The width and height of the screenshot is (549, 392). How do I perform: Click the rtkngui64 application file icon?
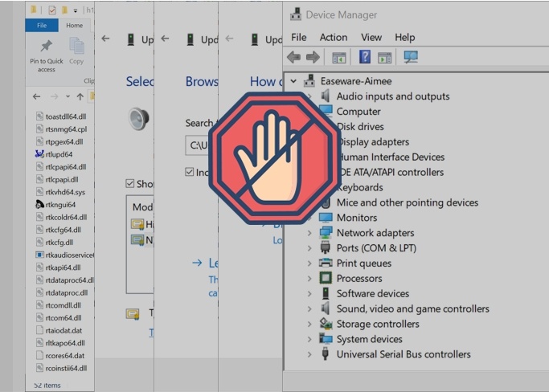pos(39,205)
